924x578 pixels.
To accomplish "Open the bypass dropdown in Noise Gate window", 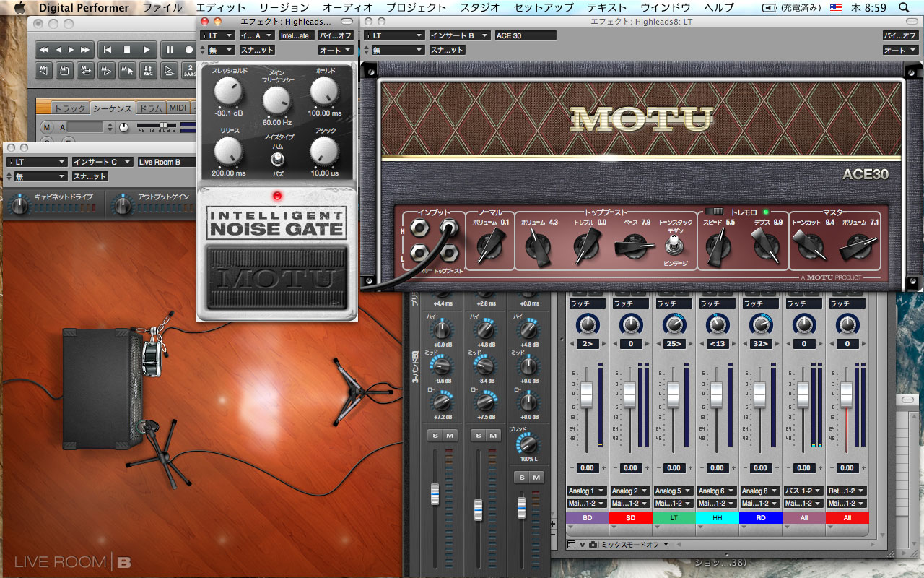I will point(336,35).
